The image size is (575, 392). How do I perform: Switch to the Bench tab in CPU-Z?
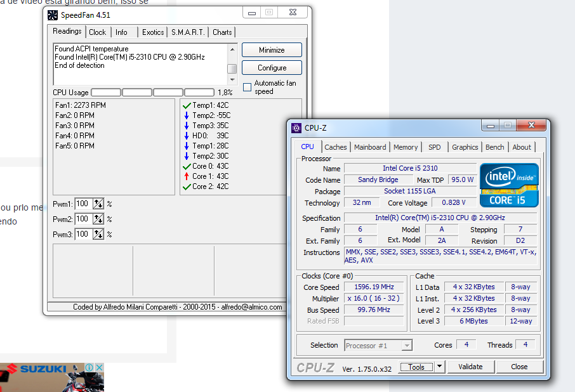494,147
